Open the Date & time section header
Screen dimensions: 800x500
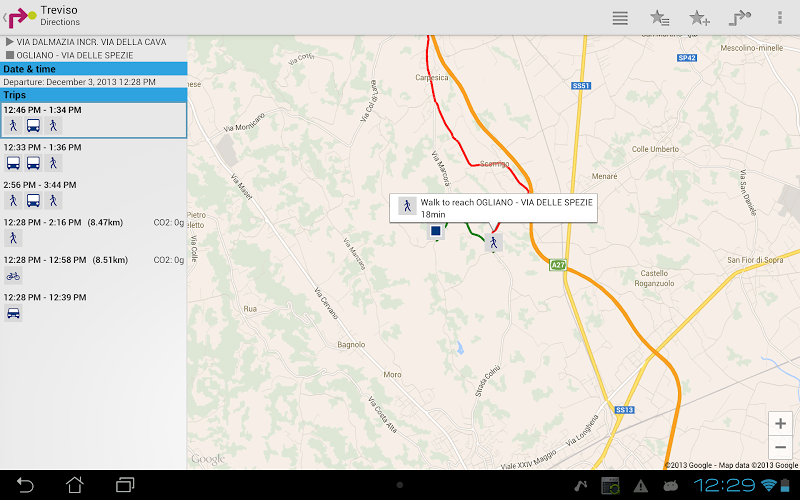(93, 69)
